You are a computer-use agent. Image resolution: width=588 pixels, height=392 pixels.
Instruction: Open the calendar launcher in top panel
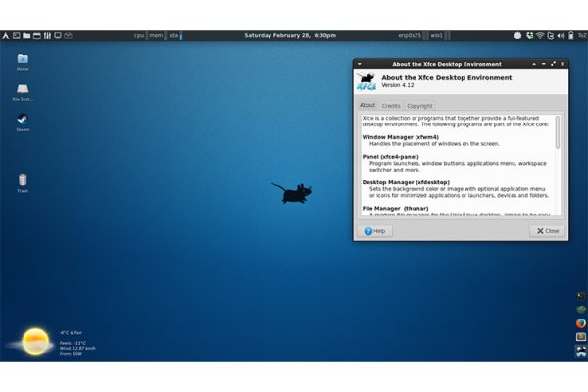click(x=37, y=36)
